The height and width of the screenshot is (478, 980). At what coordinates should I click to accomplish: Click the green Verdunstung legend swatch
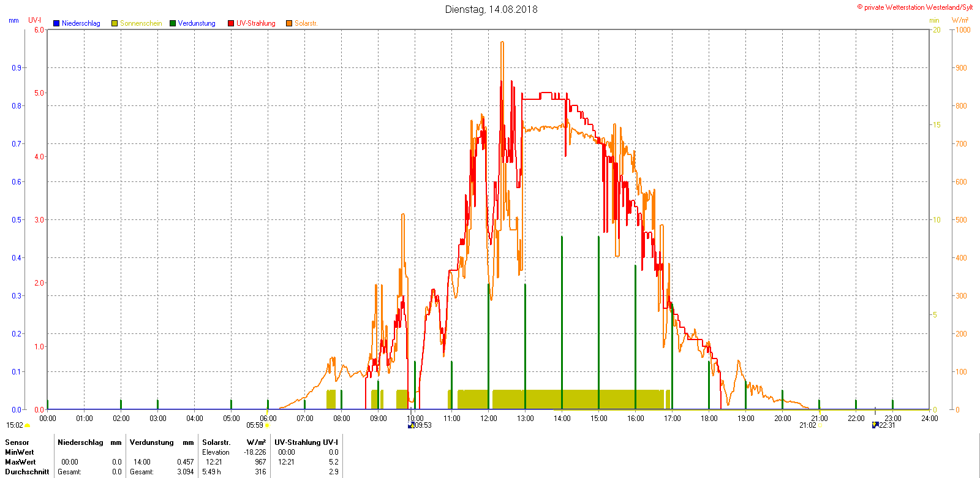click(173, 23)
